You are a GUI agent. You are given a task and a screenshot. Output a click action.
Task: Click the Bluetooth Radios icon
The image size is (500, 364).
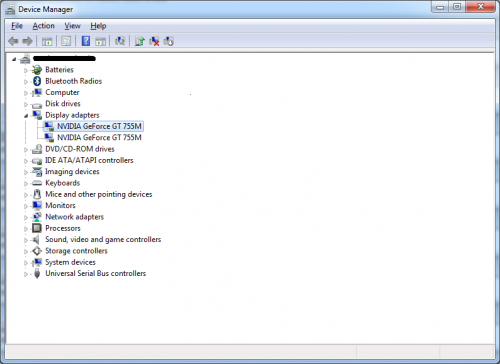(x=37, y=81)
